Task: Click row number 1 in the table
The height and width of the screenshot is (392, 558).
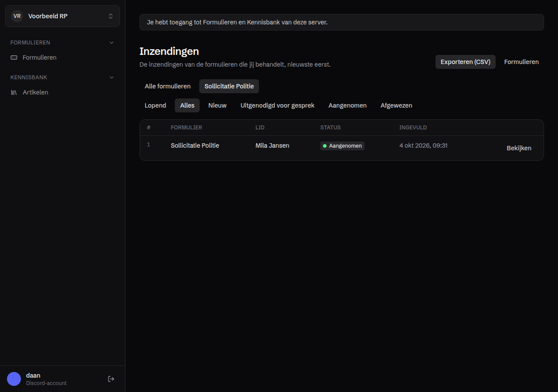Action: 148,145
